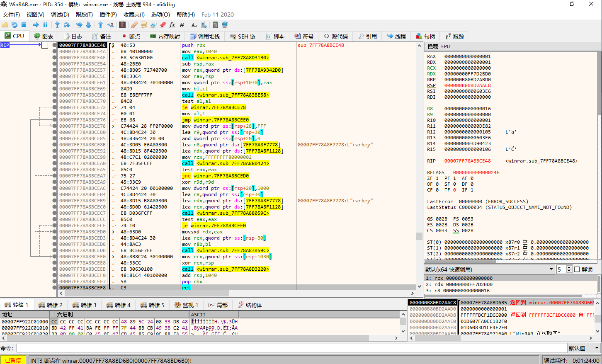Click the String references A icon
Screen dimensions: 602x364
pyautogui.click(x=194, y=25)
